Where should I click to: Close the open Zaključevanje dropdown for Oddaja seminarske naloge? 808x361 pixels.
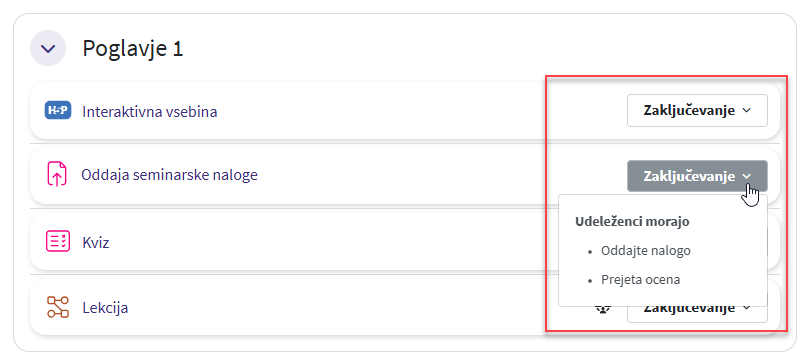(697, 176)
